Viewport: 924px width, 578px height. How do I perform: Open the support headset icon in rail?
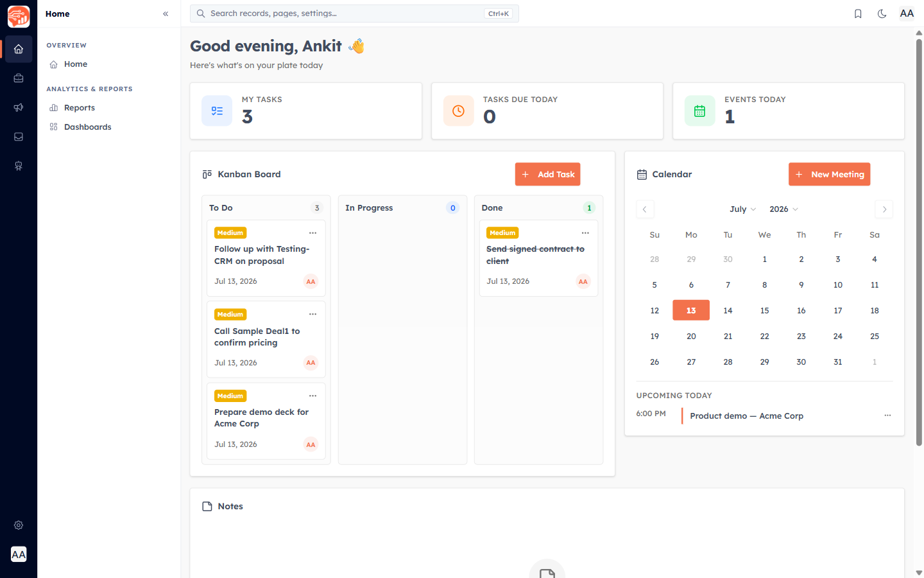[19, 166]
